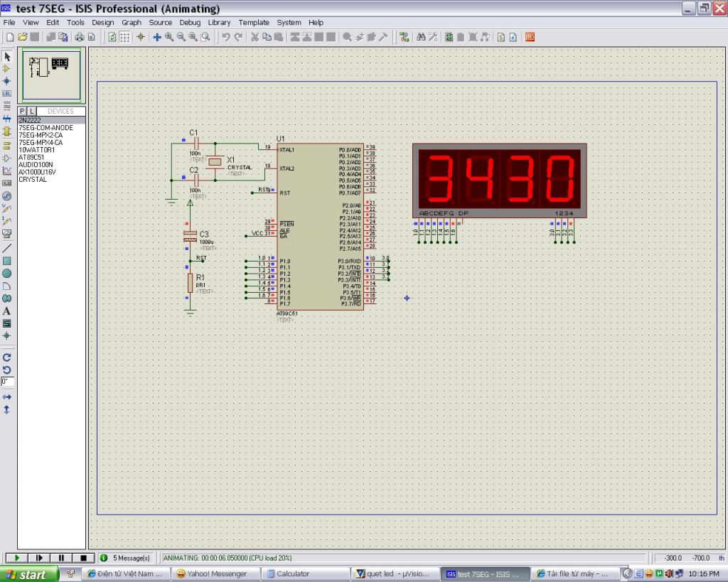The height and width of the screenshot is (582, 728).
Task: Select the Component Mode tool
Action: [x=7, y=69]
